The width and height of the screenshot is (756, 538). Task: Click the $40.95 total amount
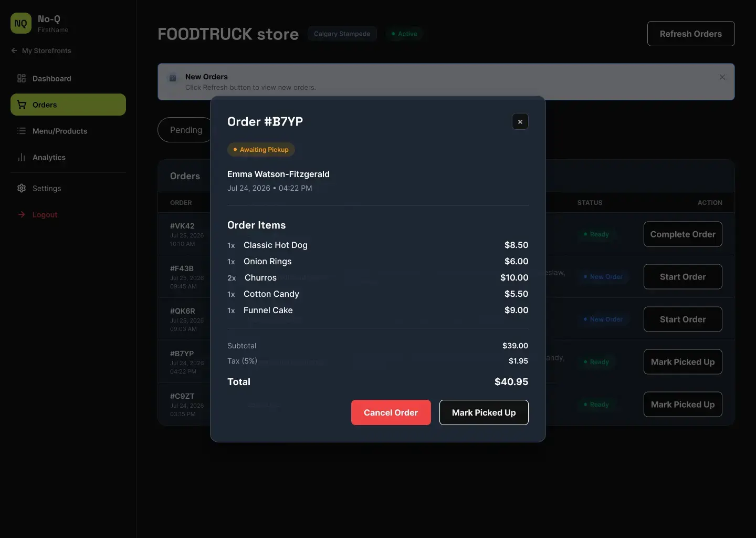[511, 382]
